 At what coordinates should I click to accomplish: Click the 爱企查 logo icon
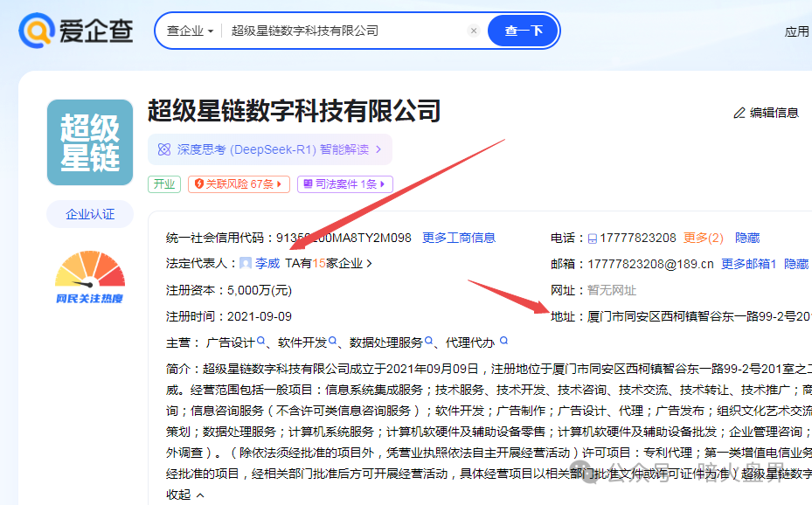click(33, 31)
